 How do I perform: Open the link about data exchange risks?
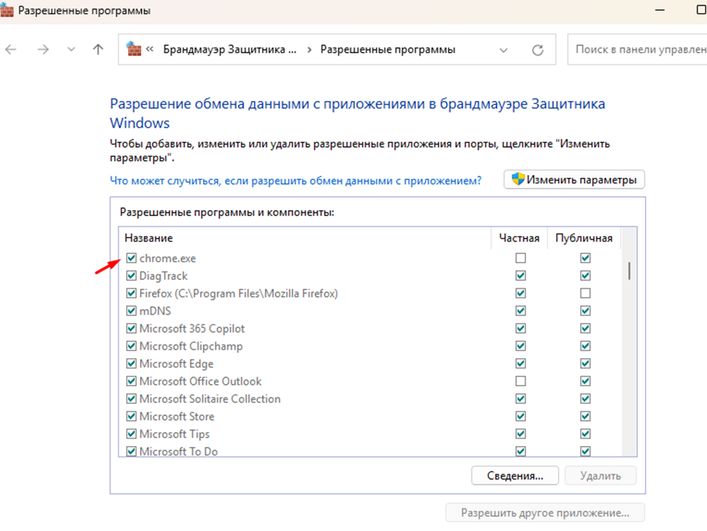tap(296, 181)
